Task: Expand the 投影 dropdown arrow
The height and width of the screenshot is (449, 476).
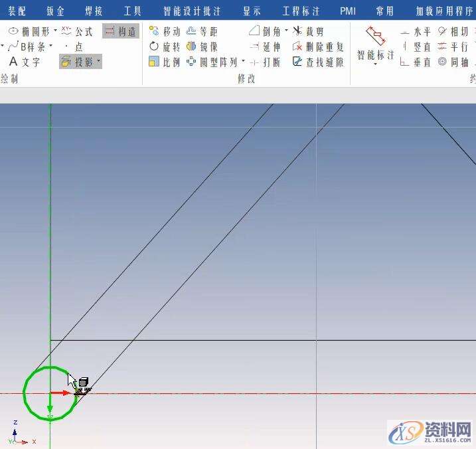Action: coord(99,61)
